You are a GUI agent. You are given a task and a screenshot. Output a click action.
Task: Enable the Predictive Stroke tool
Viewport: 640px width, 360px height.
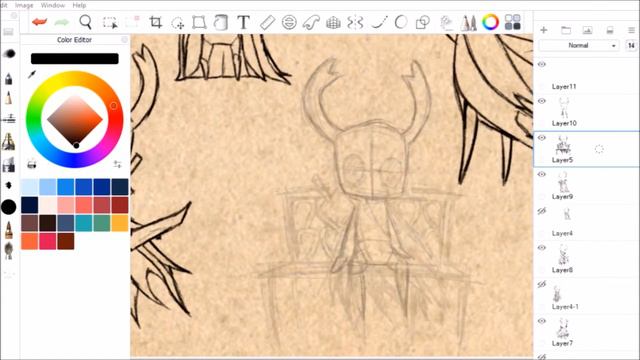(400, 22)
